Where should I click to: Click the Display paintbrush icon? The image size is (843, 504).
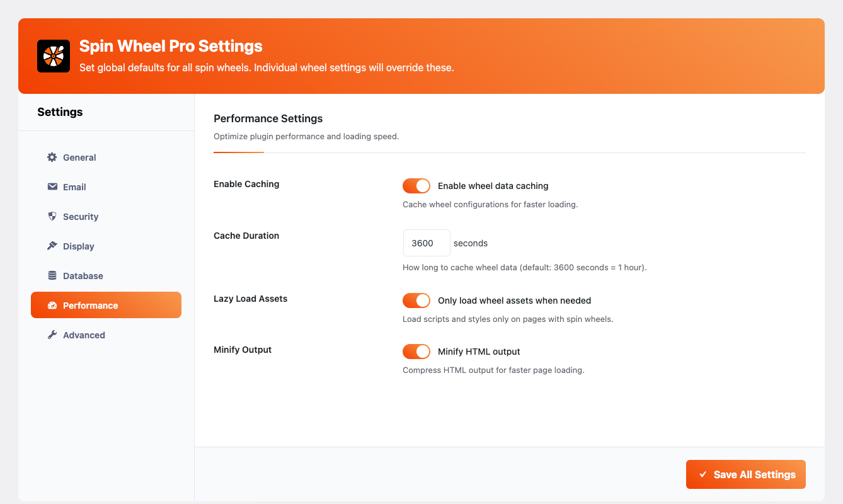[x=52, y=246]
